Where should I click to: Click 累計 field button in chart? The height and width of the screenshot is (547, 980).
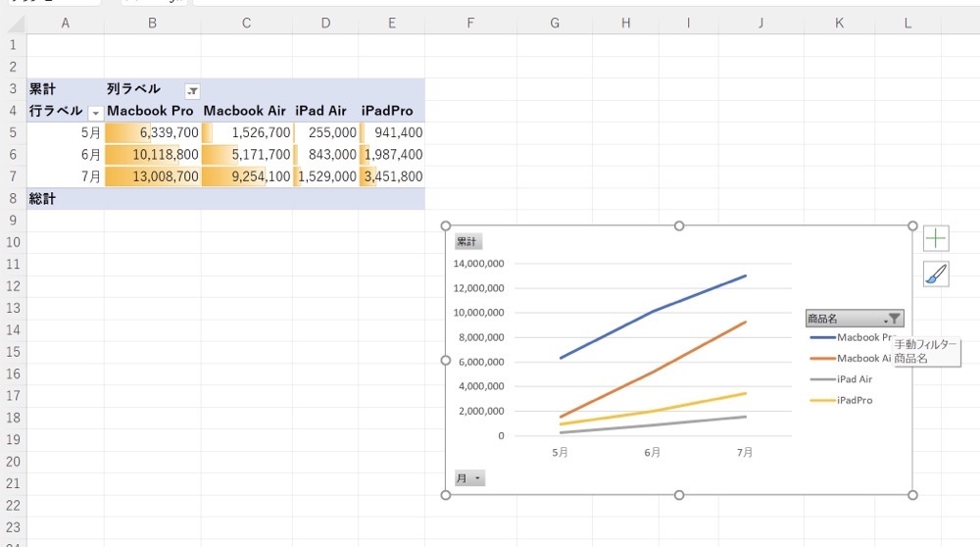[x=467, y=241]
